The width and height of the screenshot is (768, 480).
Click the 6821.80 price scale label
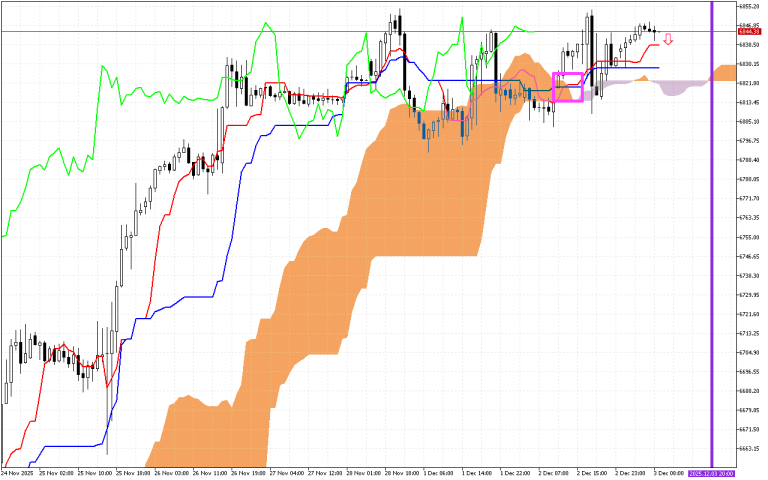point(749,83)
